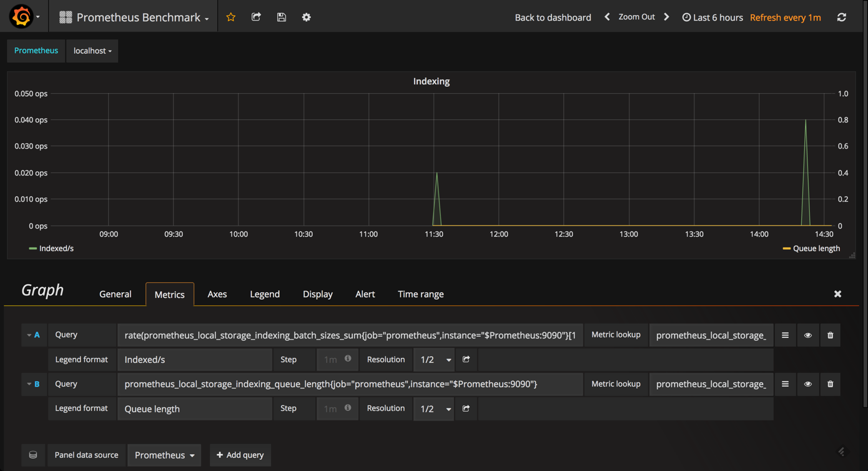Edit query A expression field

point(350,335)
